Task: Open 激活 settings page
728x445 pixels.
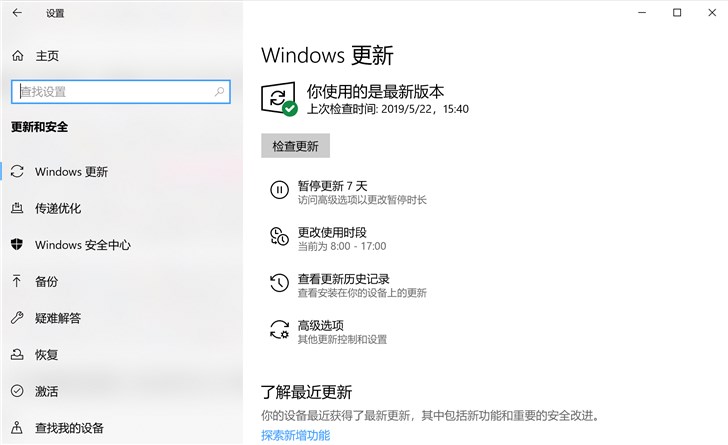Action: pyautogui.click(x=46, y=391)
